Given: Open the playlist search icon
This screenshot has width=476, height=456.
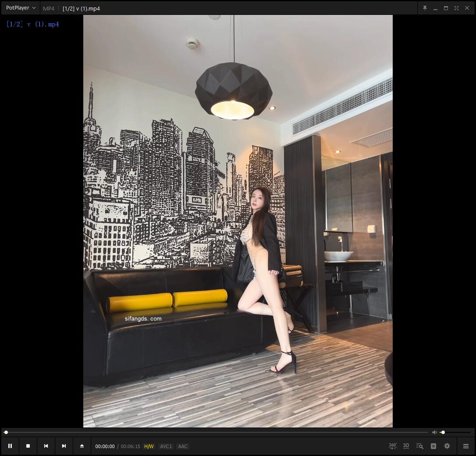Looking at the screenshot, I should 419,446.
